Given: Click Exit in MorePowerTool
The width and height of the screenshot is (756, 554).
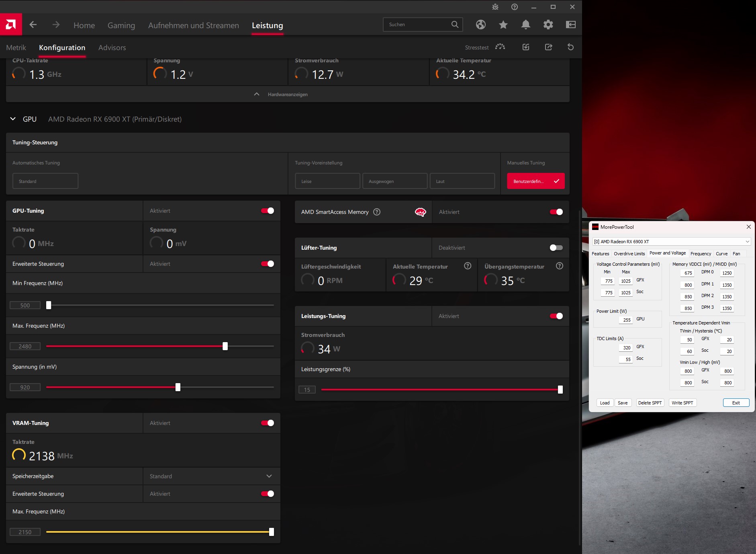Looking at the screenshot, I should click(736, 403).
